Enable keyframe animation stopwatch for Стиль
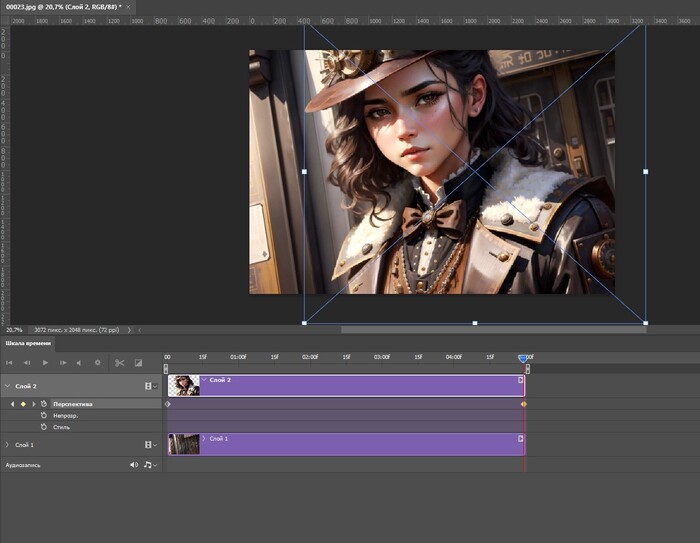 (44, 427)
